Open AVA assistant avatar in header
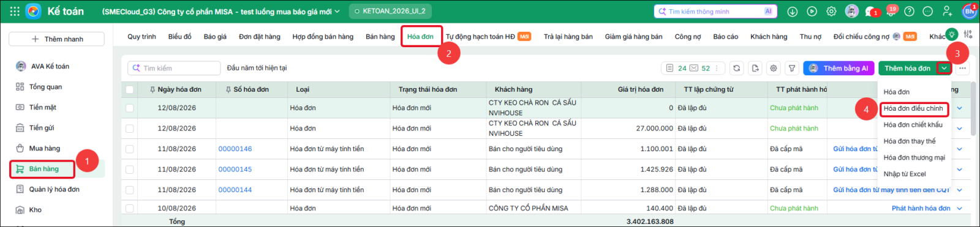 (x=851, y=11)
